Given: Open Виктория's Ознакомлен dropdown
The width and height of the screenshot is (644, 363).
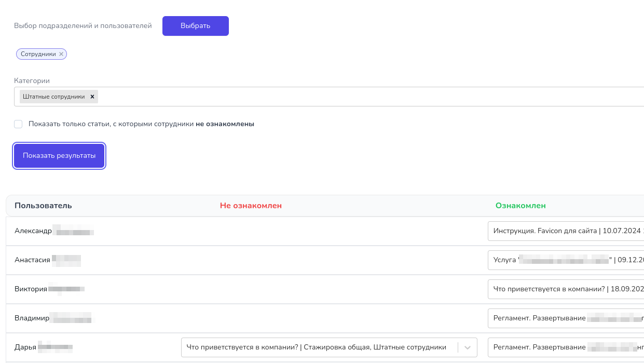Looking at the screenshot, I should click(x=566, y=289).
